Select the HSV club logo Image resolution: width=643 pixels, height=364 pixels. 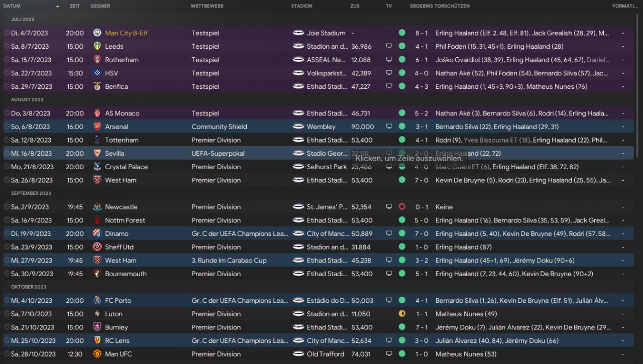point(97,73)
